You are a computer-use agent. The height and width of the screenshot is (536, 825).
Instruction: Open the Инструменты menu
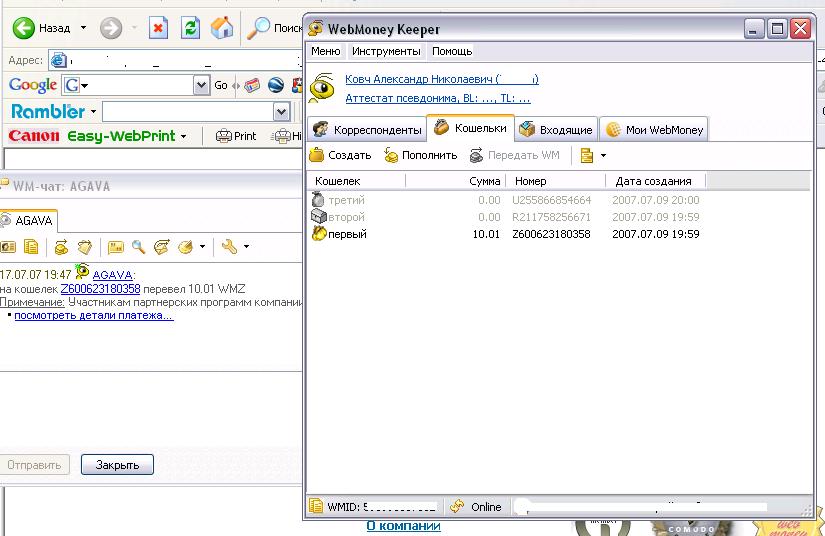(386, 51)
